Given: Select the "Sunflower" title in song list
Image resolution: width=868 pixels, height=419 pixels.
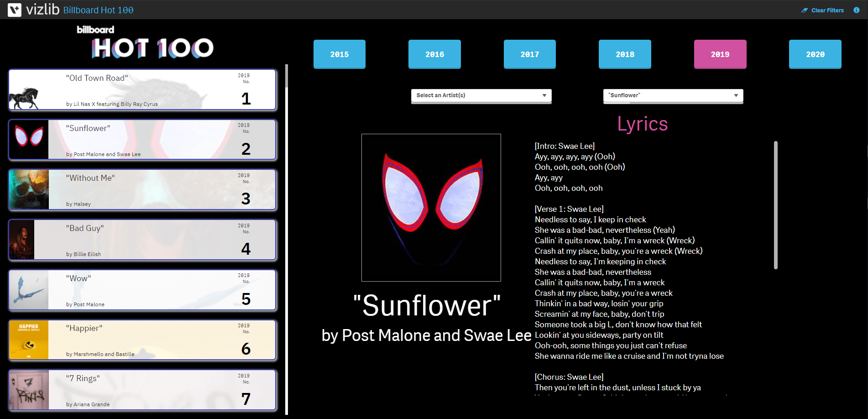Looking at the screenshot, I should [x=88, y=128].
